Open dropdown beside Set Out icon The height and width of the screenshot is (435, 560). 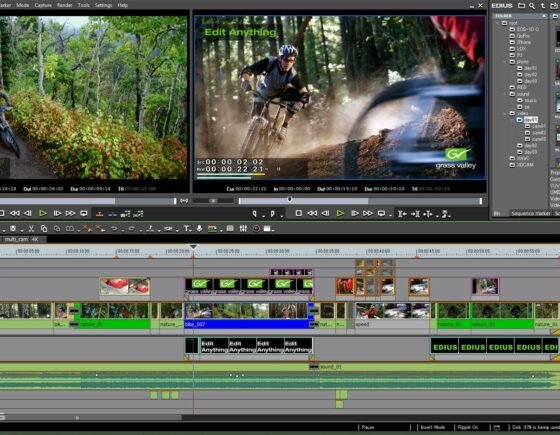281,216
